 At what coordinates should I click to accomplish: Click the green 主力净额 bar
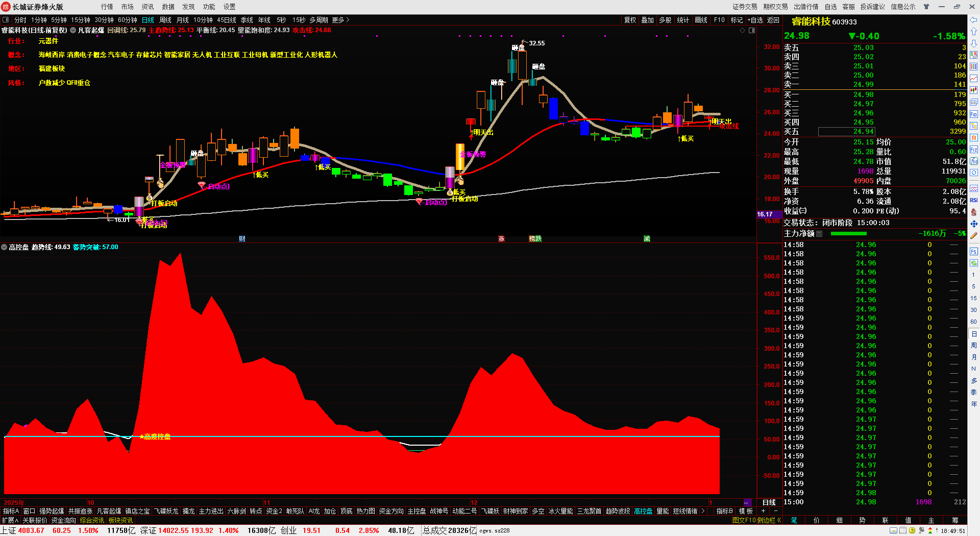click(x=849, y=234)
